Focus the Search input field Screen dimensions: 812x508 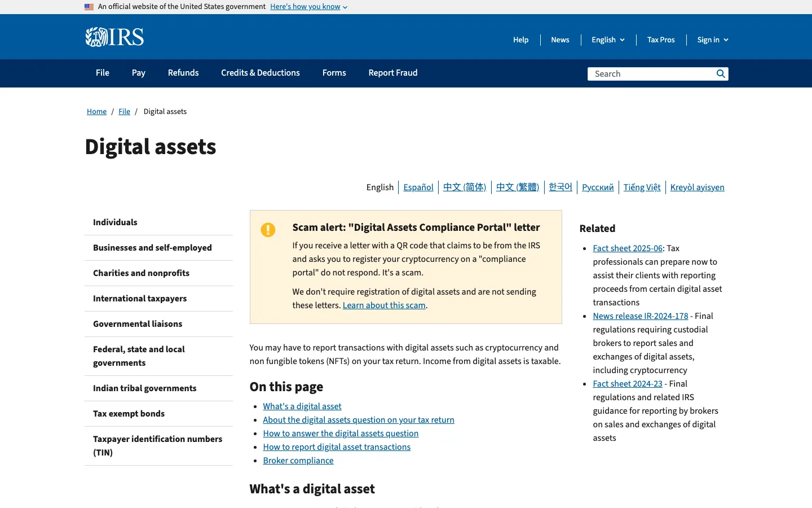point(652,74)
